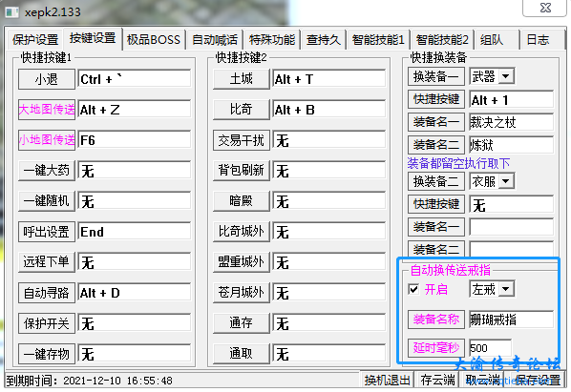Click the Alt + T hotkey field
Screen dimensions: 571x392
pyautogui.click(x=329, y=79)
